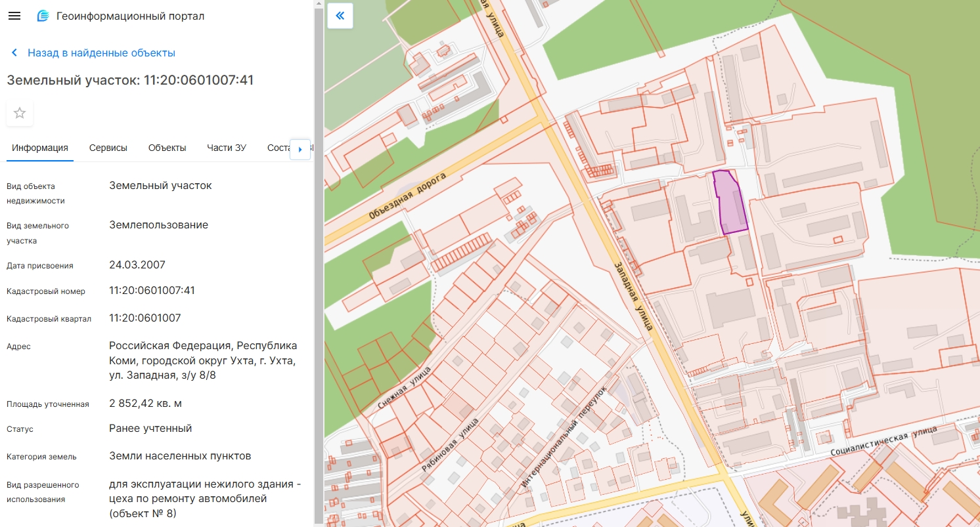Viewport: 980px width, 527px height.
Task: Click the Социалистическая улица street label
Action: tap(883, 443)
